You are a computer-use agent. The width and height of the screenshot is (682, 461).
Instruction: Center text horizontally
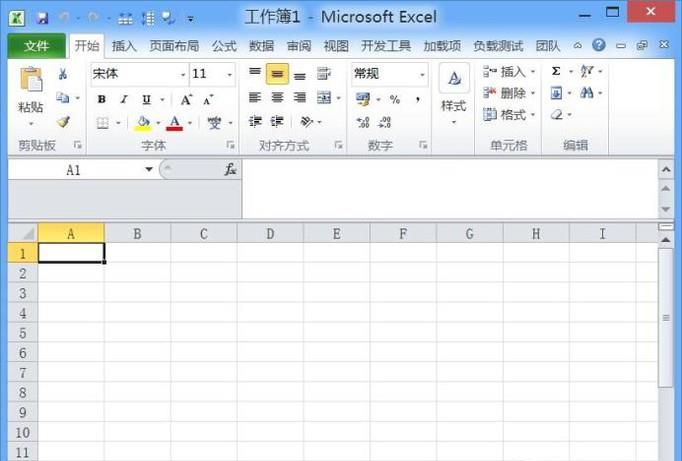277,97
